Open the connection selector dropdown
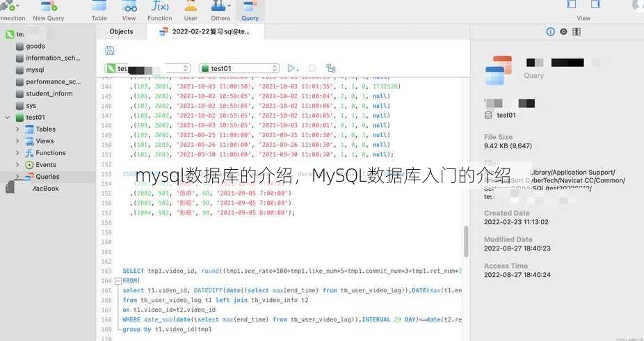 tap(147, 68)
